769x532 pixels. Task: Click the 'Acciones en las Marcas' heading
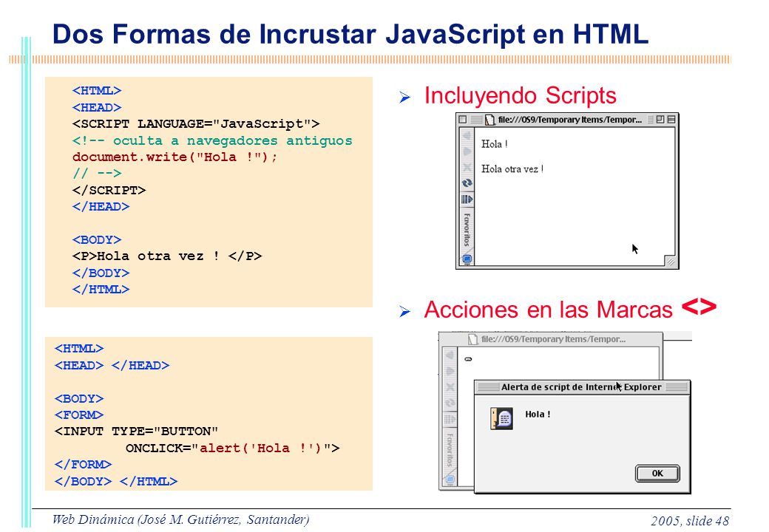pos(548,310)
